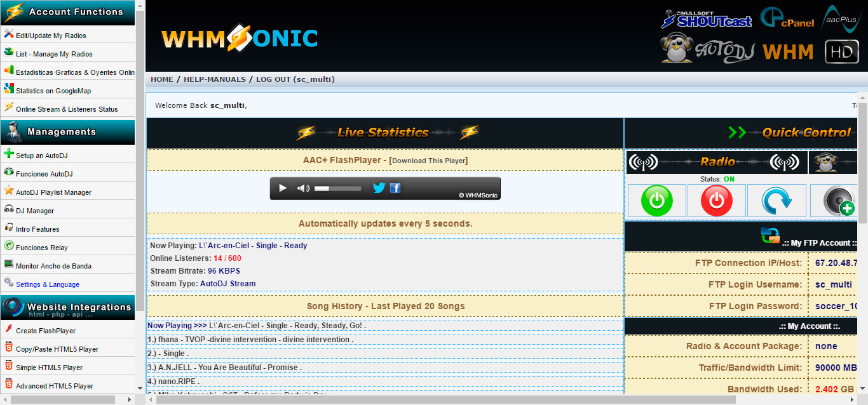
Task: Click song history row 'A.N.JELL - You Are Beautiful - Promise'
Action: point(385,368)
